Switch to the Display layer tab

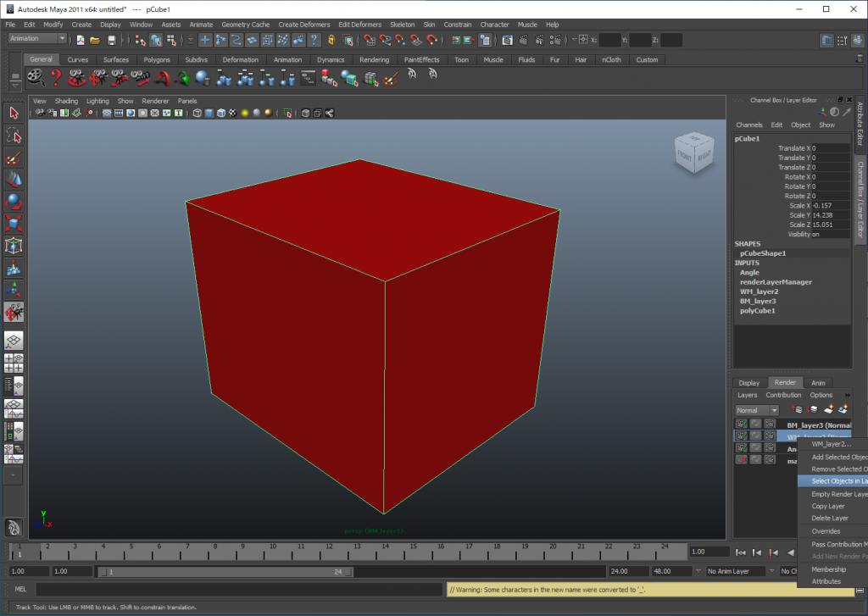748,383
